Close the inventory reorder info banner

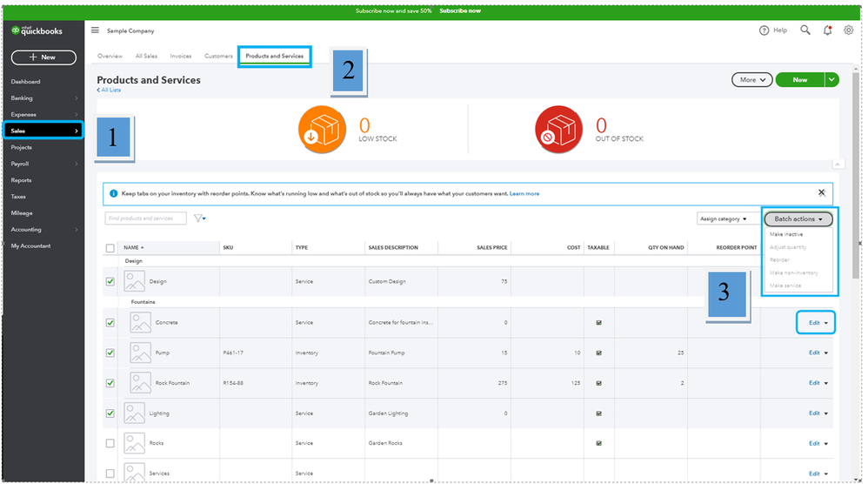tap(821, 192)
